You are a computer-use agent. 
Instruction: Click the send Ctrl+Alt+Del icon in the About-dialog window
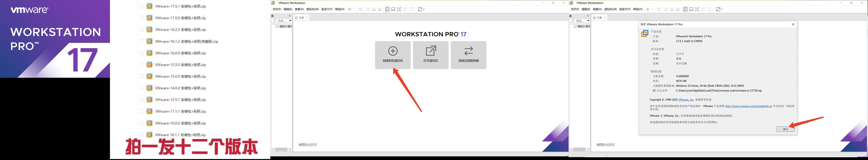point(659,9)
